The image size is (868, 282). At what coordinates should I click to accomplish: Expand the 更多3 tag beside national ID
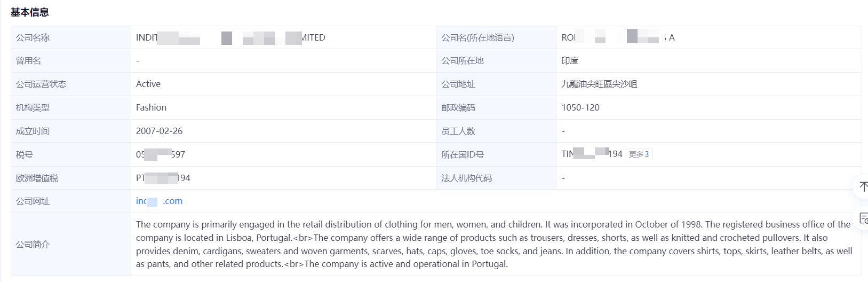tap(639, 154)
